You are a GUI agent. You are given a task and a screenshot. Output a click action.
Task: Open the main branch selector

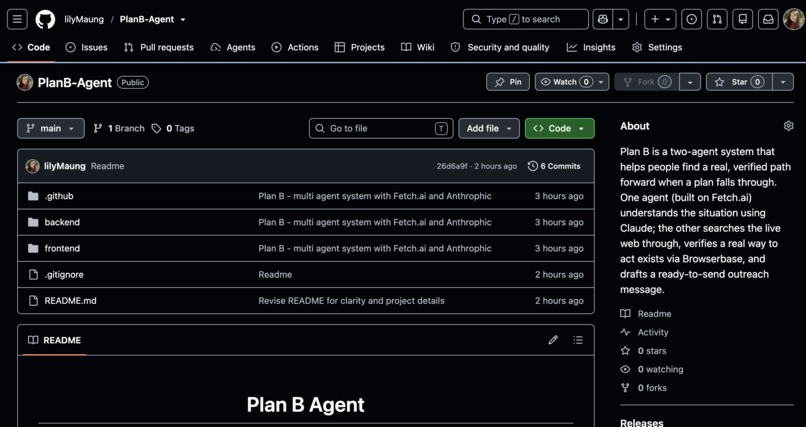pos(51,128)
